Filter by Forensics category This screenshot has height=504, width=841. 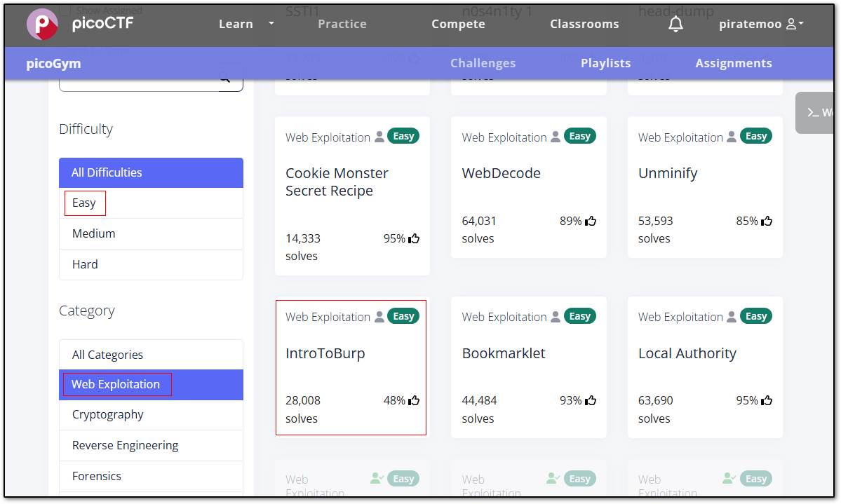[152, 476]
